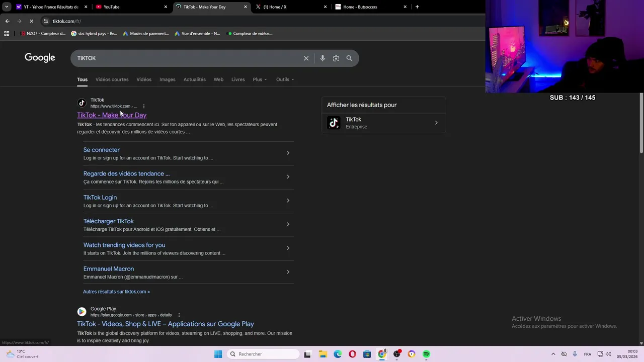This screenshot has width=644, height=362.
Task: Close the YouTube browser tab
Action: 166,7
